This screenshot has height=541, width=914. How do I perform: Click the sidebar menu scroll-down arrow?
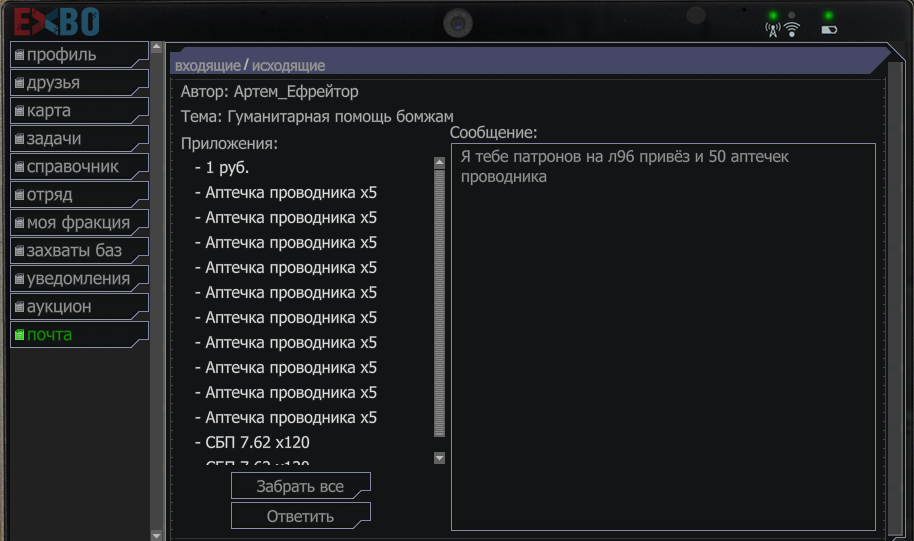point(156,535)
